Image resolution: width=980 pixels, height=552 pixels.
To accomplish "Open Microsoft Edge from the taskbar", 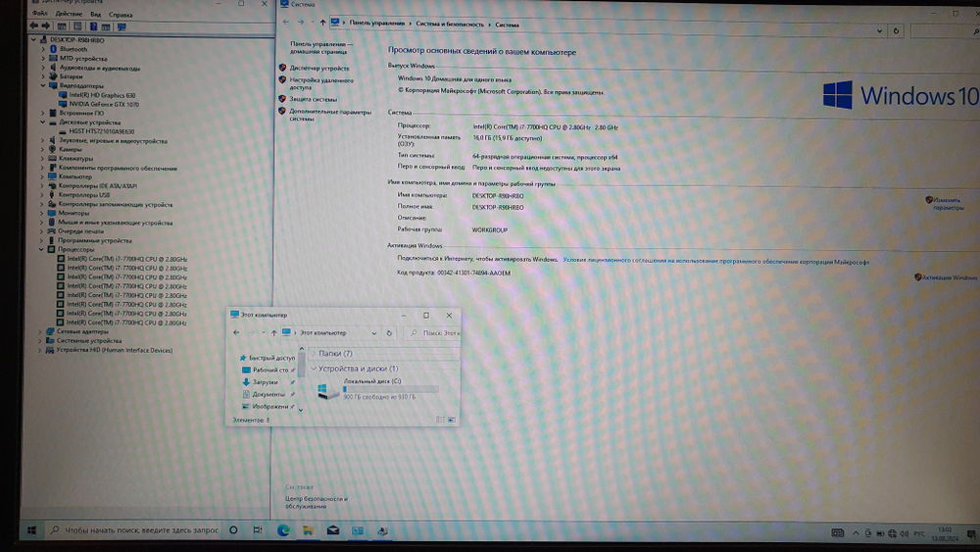I will point(283,530).
